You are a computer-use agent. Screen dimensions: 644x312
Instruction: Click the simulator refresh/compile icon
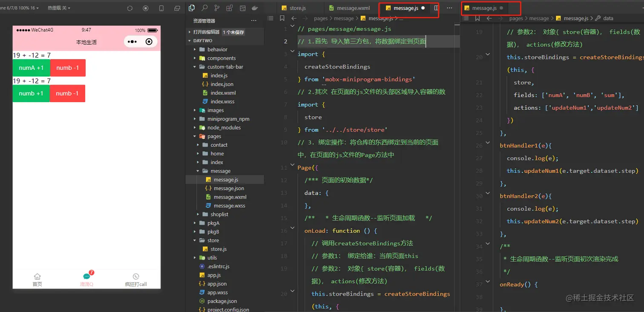(130, 8)
